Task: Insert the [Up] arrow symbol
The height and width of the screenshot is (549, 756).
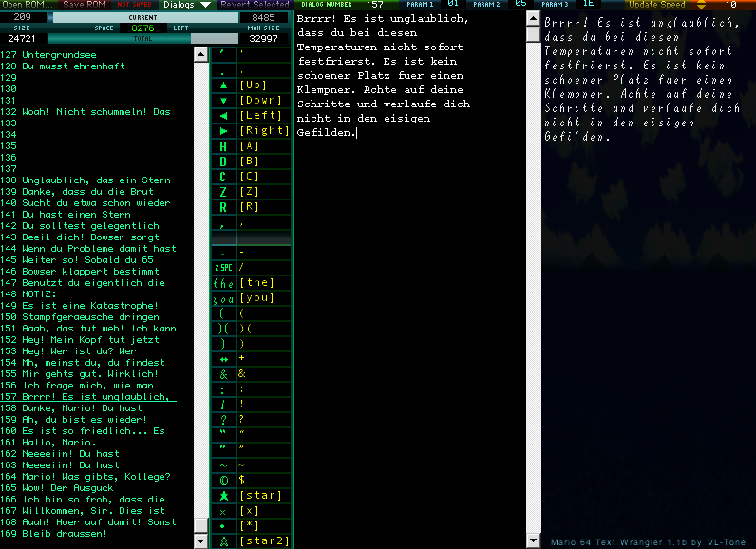Action: click(x=223, y=85)
